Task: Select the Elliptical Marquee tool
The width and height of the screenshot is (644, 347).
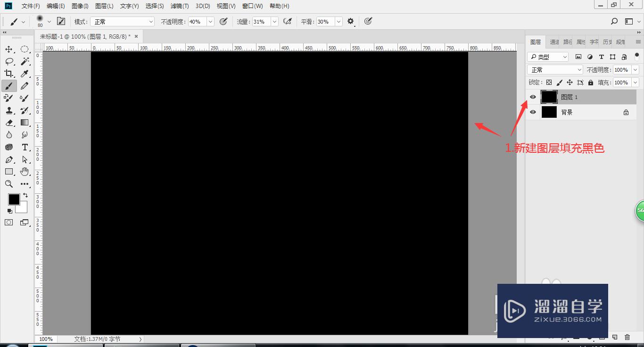Action: click(x=25, y=50)
